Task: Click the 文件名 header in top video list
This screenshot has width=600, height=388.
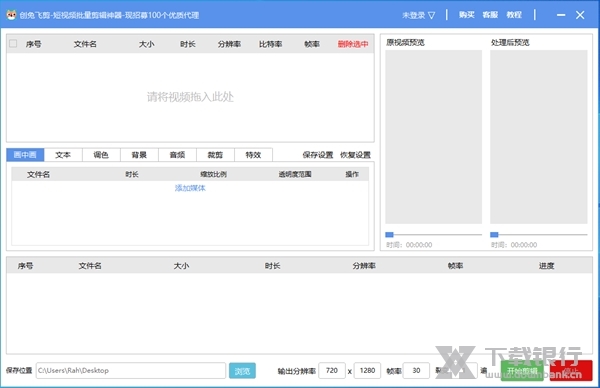Action: click(x=85, y=44)
